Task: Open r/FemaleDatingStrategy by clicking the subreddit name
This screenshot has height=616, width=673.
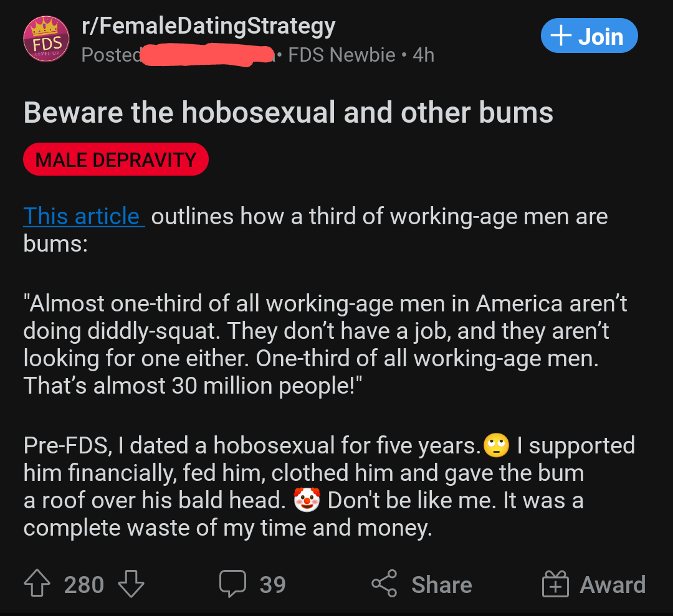Action: point(207,26)
